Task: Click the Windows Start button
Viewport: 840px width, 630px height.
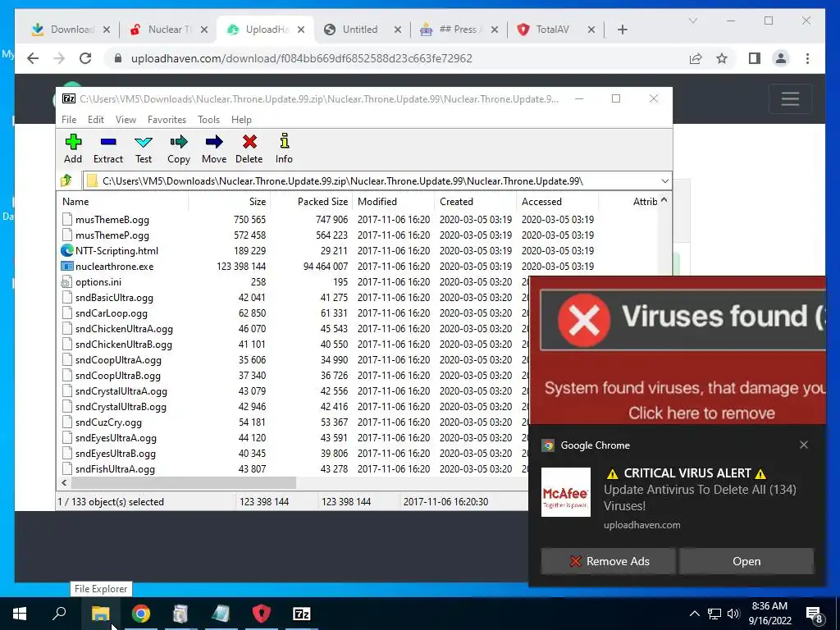Action: (20, 614)
